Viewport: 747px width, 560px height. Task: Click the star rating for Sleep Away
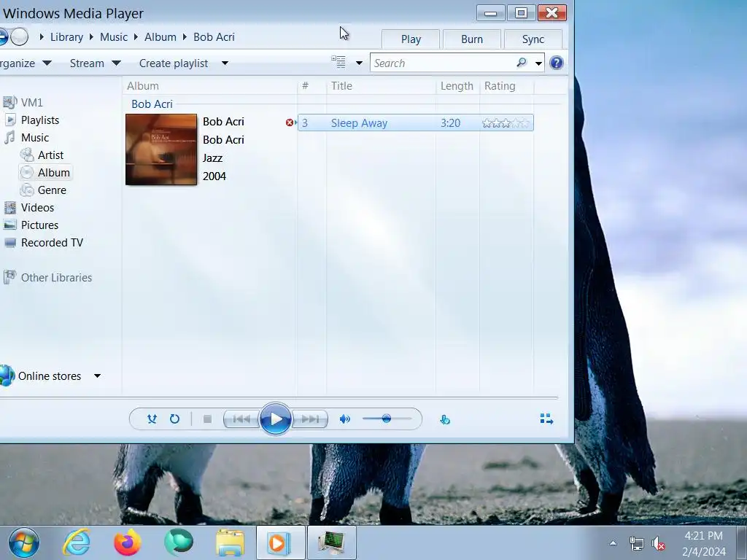pyautogui.click(x=506, y=122)
